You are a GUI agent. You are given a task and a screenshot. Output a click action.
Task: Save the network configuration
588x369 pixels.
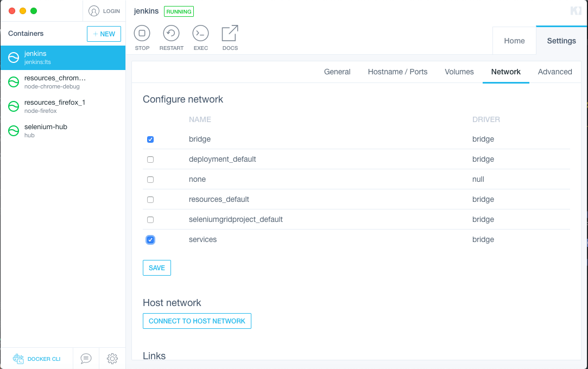[x=156, y=268]
